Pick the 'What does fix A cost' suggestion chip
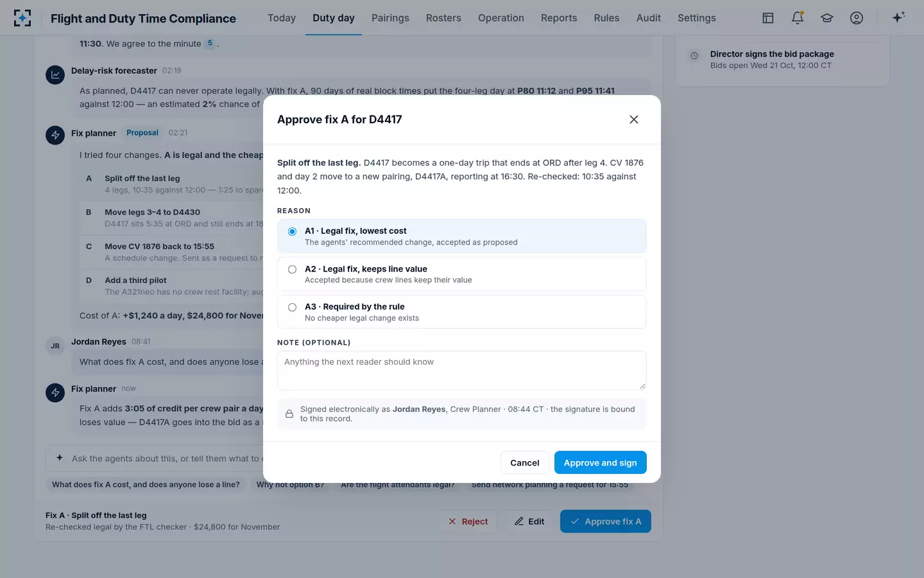This screenshot has height=578, width=924. click(x=146, y=485)
